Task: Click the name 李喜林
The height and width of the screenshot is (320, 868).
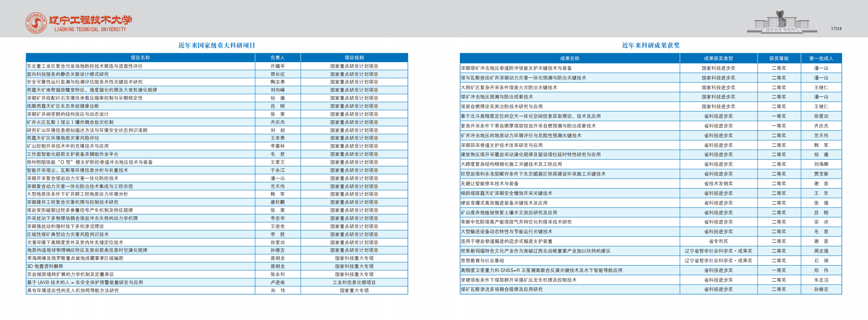Action: tap(278, 146)
